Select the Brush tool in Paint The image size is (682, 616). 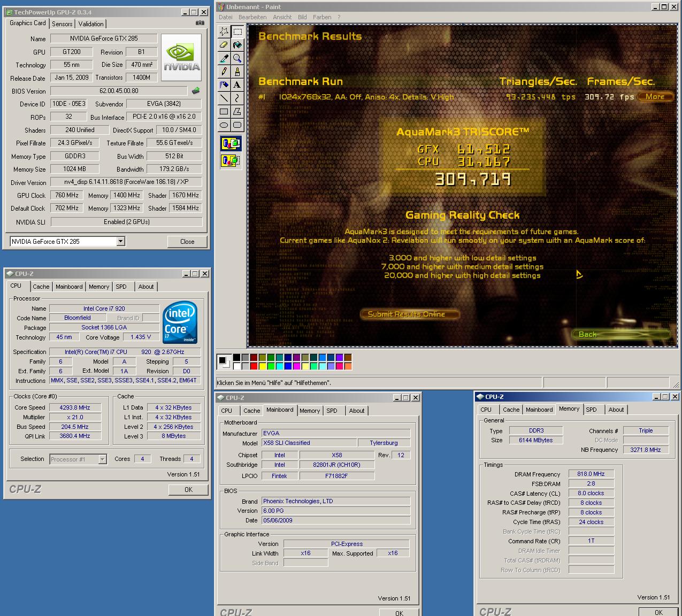(237, 72)
